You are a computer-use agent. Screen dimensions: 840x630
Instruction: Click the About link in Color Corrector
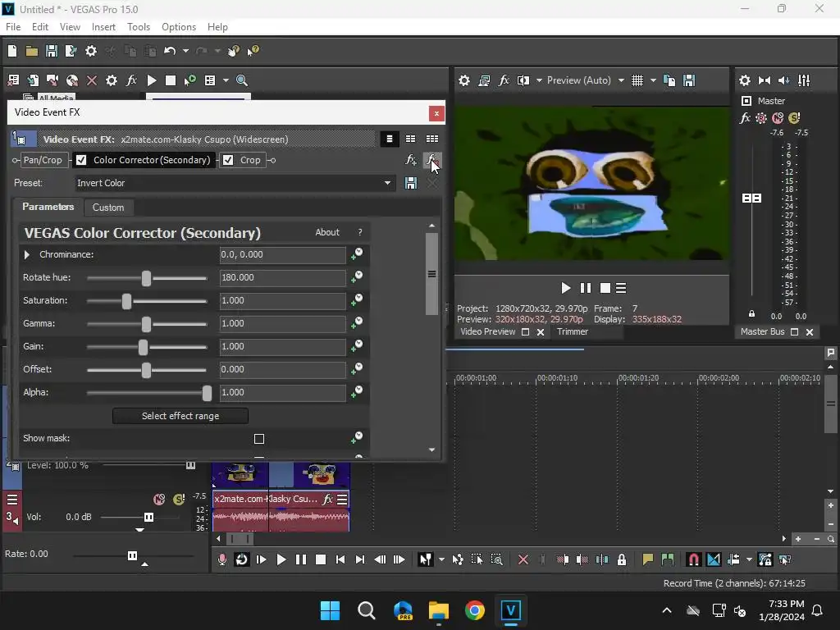coord(326,232)
